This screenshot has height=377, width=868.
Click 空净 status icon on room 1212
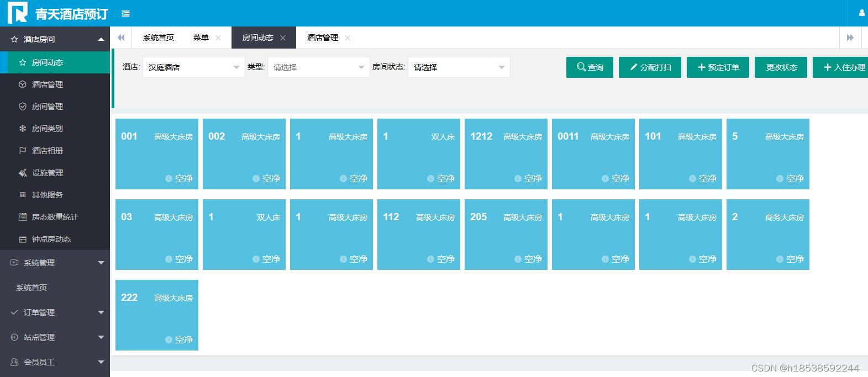[x=518, y=178]
